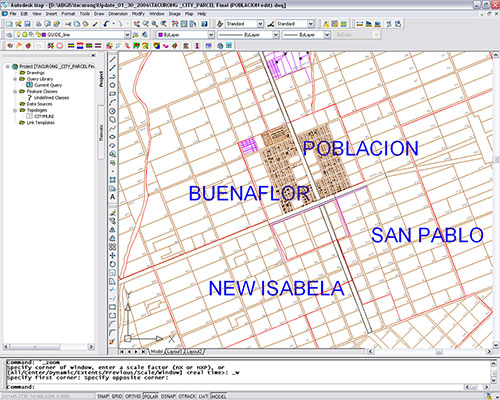Click the text style icon beside Standard
Viewport: 500px width, 400px height.
(220, 24)
